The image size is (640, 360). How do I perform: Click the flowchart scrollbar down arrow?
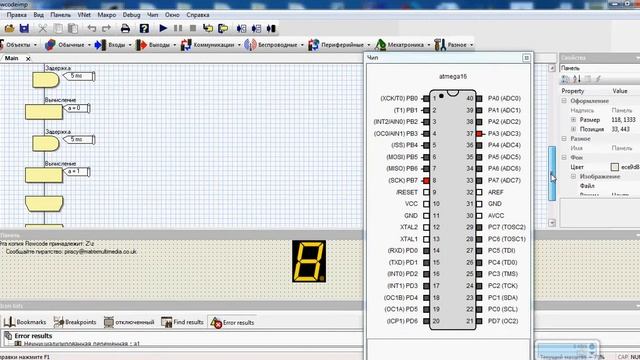point(552,223)
